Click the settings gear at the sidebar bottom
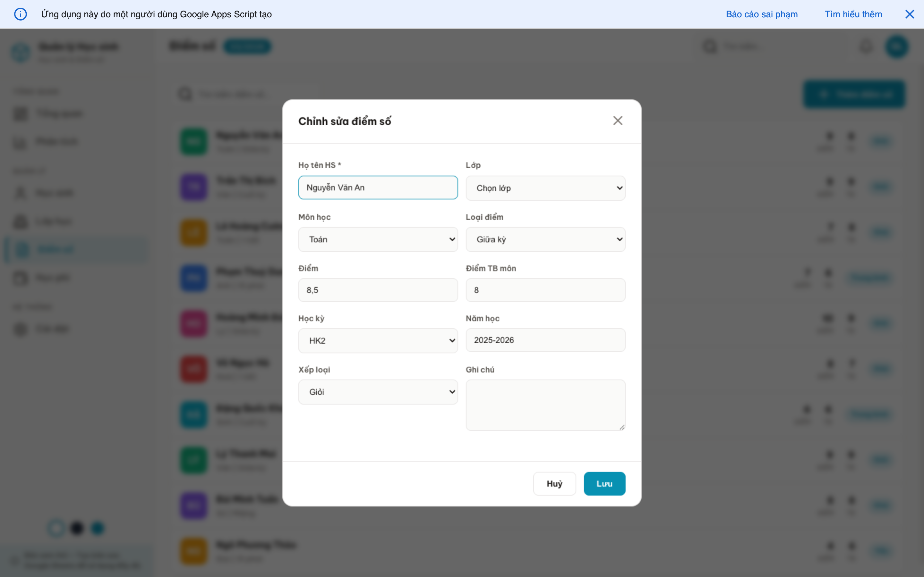Image resolution: width=924 pixels, height=577 pixels. click(x=20, y=329)
